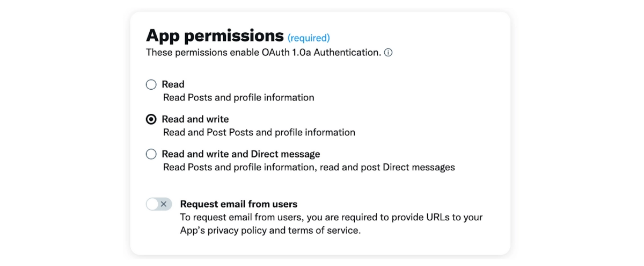The height and width of the screenshot is (266, 644).
Task: Choose Read and write and Direct message radio
Action: click(x=151, y=154)
